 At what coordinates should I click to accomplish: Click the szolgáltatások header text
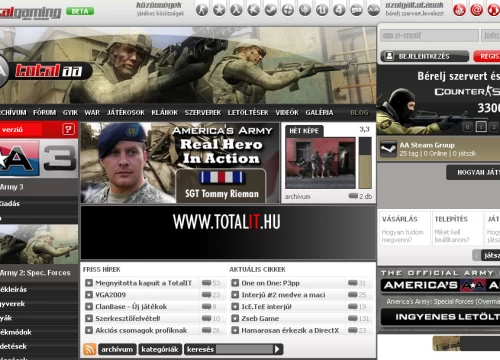coord(414,5)
